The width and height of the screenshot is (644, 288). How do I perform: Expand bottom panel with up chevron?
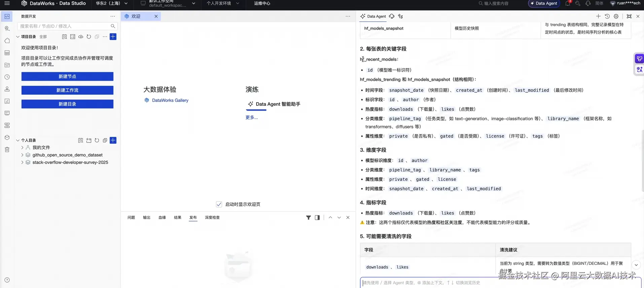pyautogui.click(x=330, y=218)
